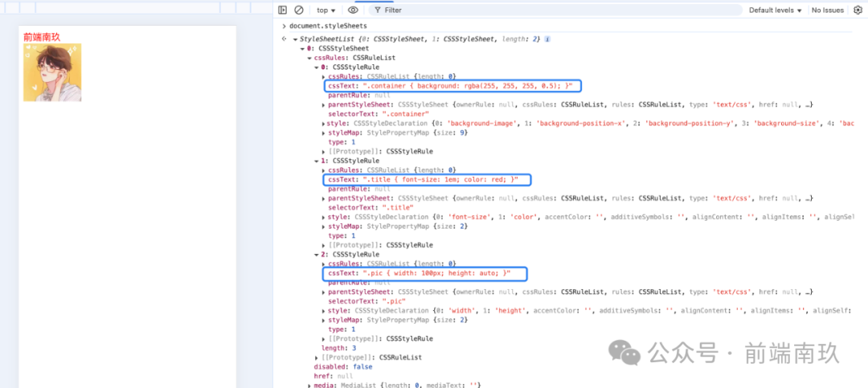Viewport: 868px width, 388px height.
Task: Open console settings gear icon
Action: pos(857,10)
